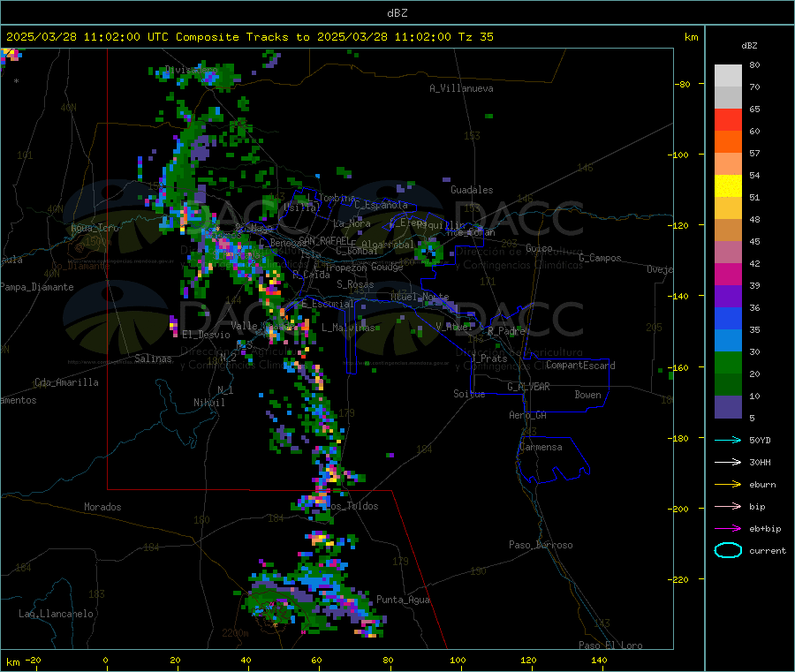Click the 'Divisadero' map label
This screenshot has height=672, width=795.
191,70
